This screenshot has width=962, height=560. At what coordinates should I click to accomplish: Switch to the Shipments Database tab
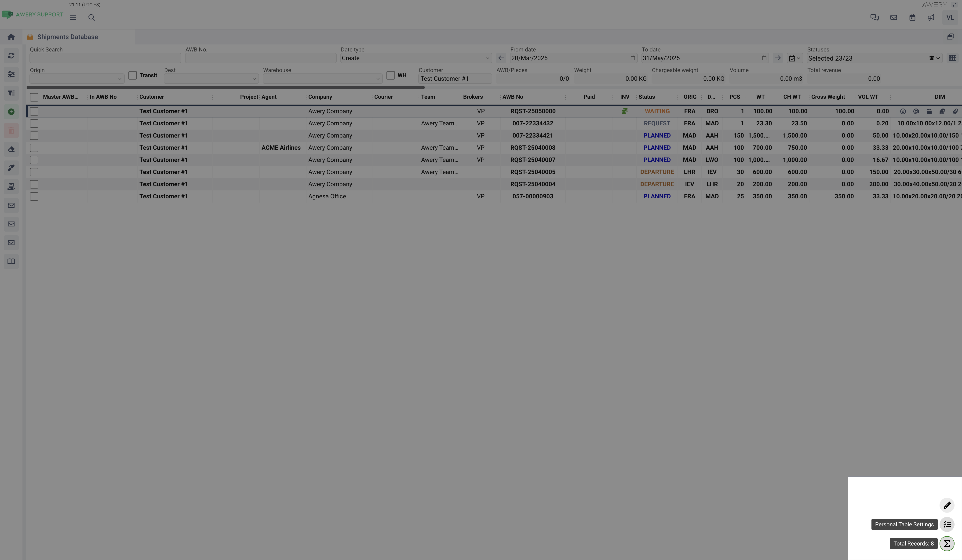[67, 37]
